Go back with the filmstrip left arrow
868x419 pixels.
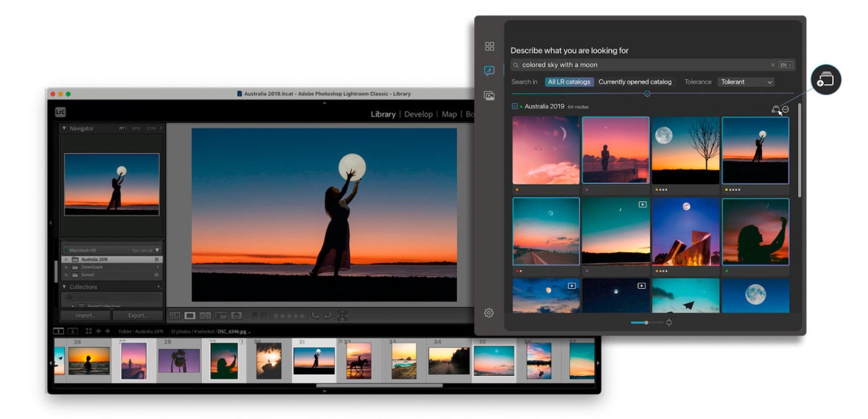click(98, 331)
